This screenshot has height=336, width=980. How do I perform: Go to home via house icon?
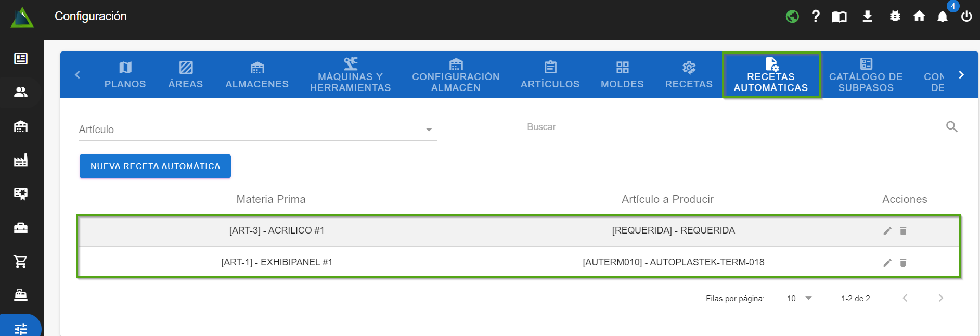pos(919,17)
